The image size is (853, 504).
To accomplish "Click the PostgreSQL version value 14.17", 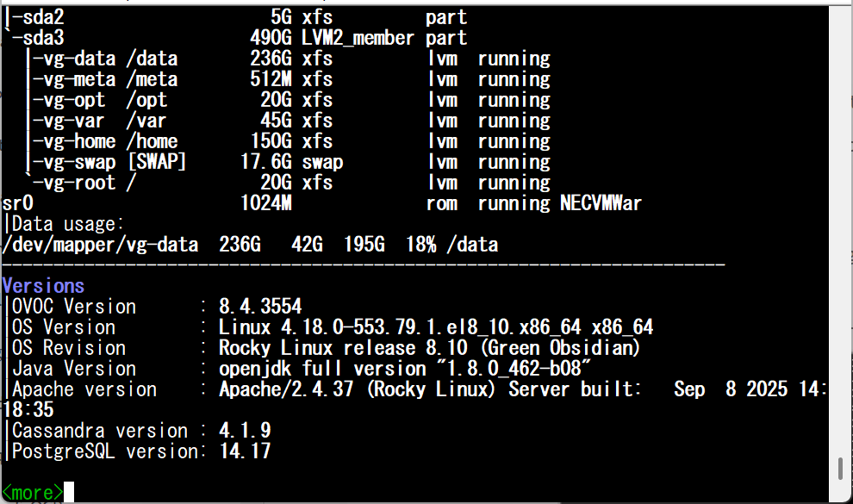I will click(245, 451).
